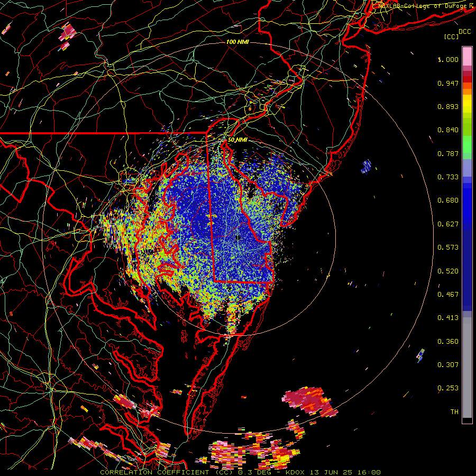Image resolution: width=476 pixels, height=476 pixels.
Task: Click the "DCC" product label
Action: point(465,32)
